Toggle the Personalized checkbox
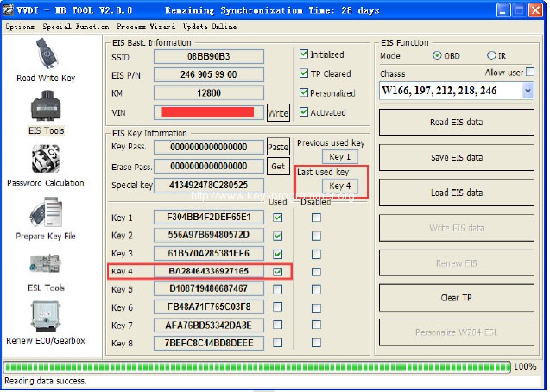The width and height of the screenshot is (550, 392). 304,92
